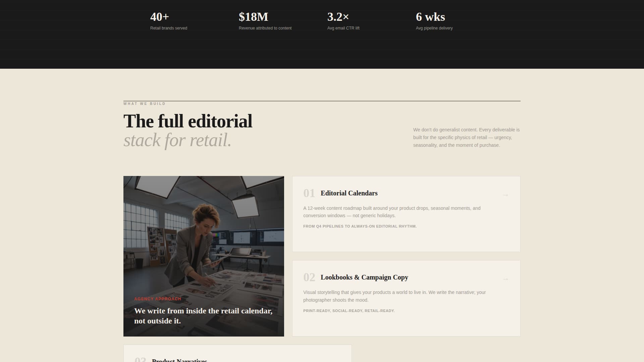Click the red 'AGENCY APPROACH' label
This screenshot has height=362, width=644.
(x=158, y=299)
